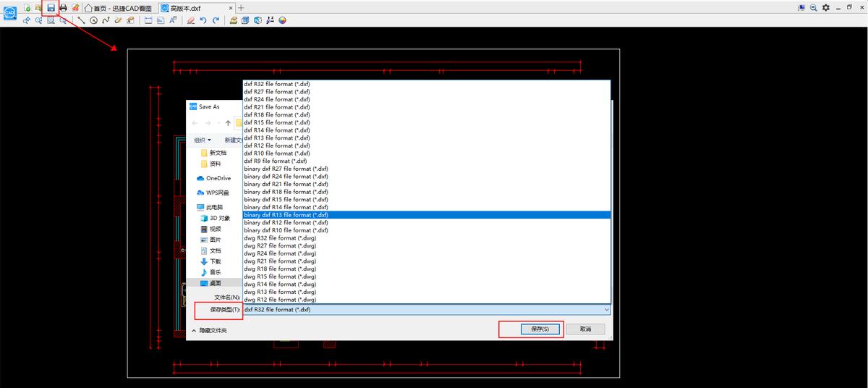Select WPS网盘 in navigation pane

[x=213, y=193]
